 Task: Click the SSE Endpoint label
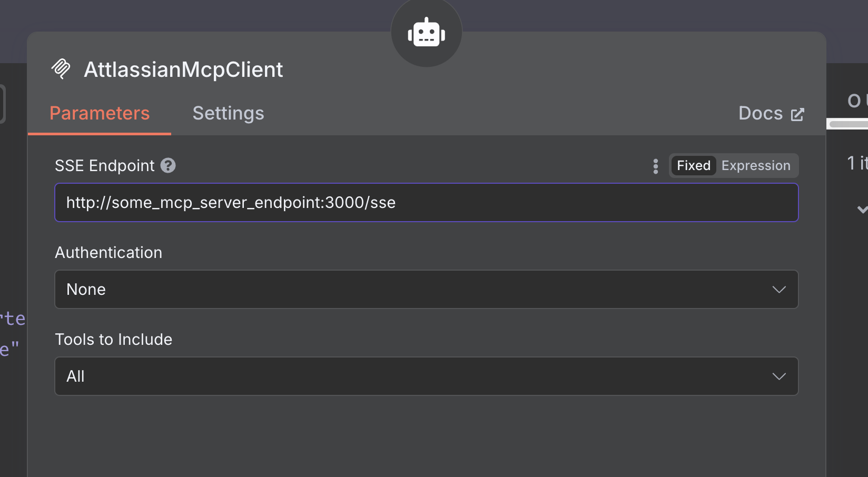(105, 165)
